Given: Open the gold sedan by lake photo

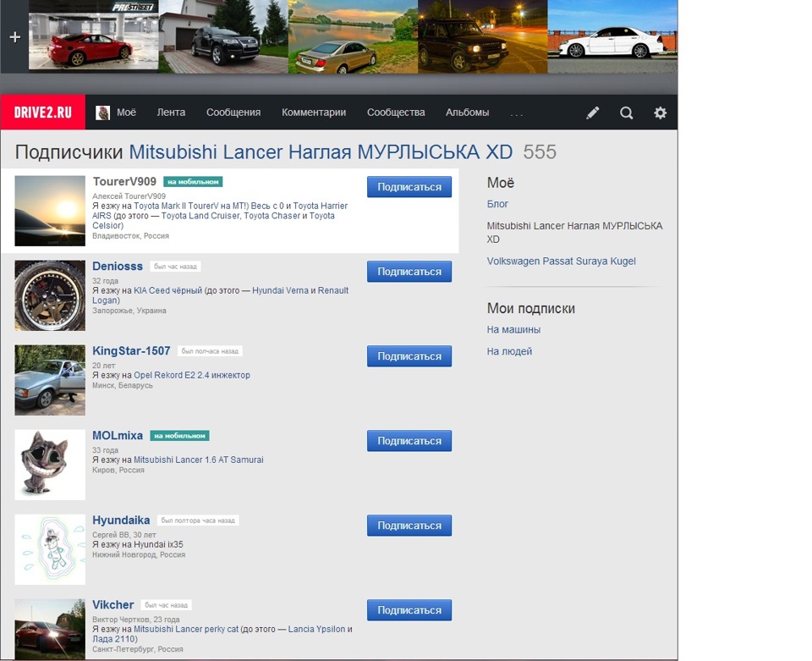Looking at the screenshot, I should pyautogui.click(x=354, y=36).
